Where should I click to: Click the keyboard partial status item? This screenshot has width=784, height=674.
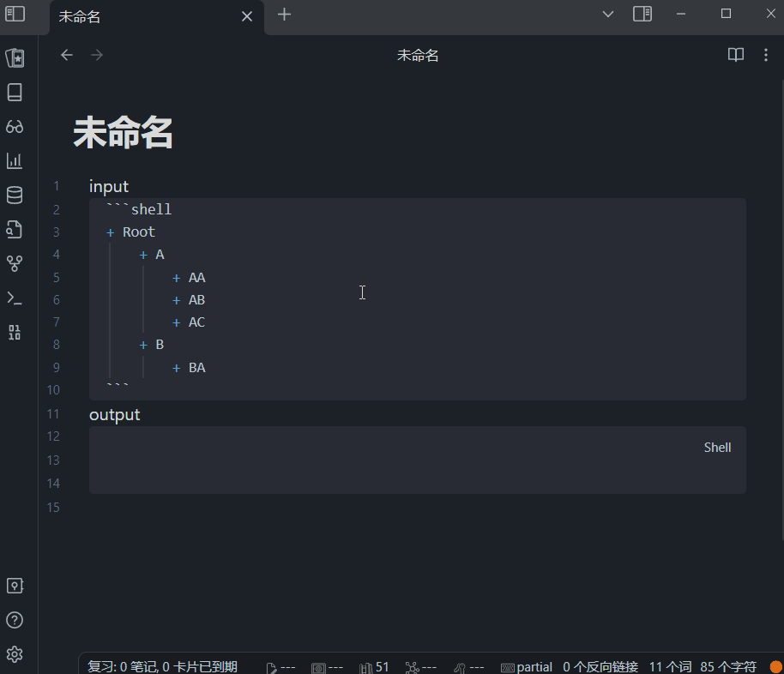point(526,667)
